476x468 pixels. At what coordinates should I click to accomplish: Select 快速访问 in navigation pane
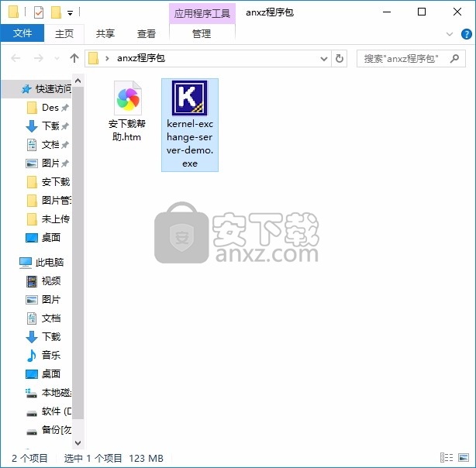coord(37,89)
